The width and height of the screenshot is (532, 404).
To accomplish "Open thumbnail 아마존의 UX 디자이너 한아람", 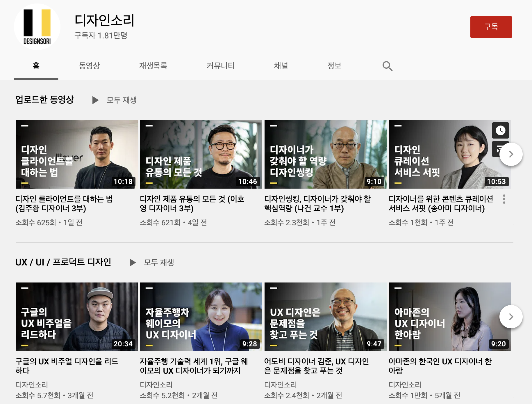I will click(450, 317).
